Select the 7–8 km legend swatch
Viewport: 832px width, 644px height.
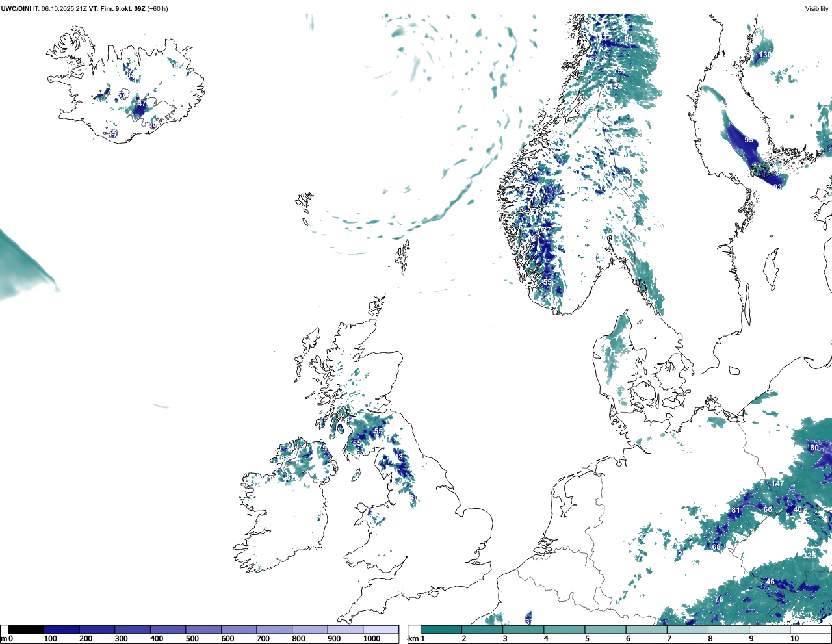tap(688, 629)
